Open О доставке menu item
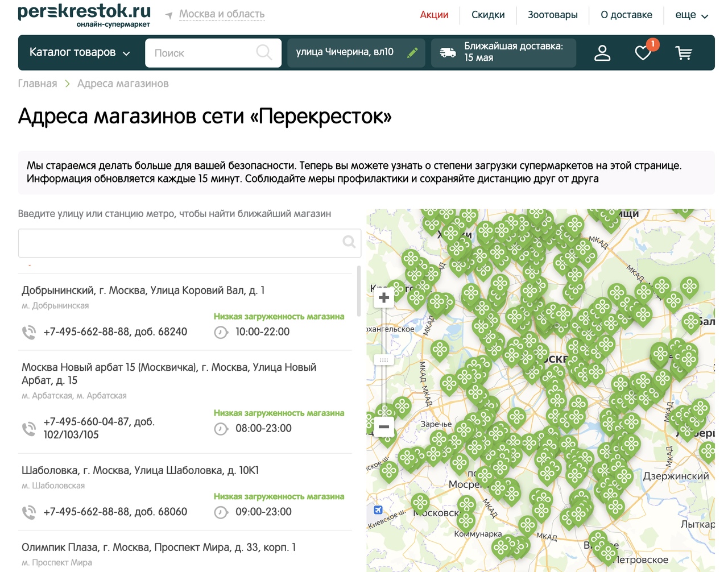 tap(626, 15)
